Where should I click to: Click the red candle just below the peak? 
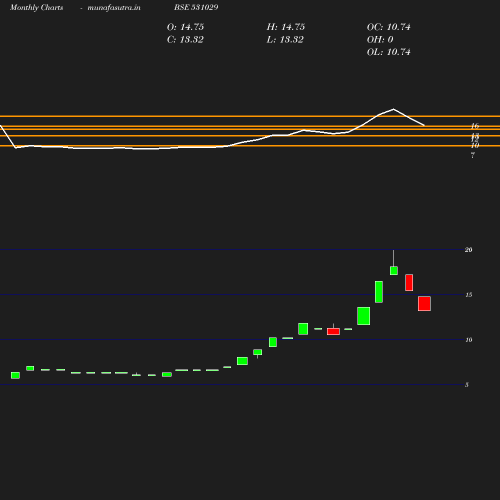pos(409,283)
